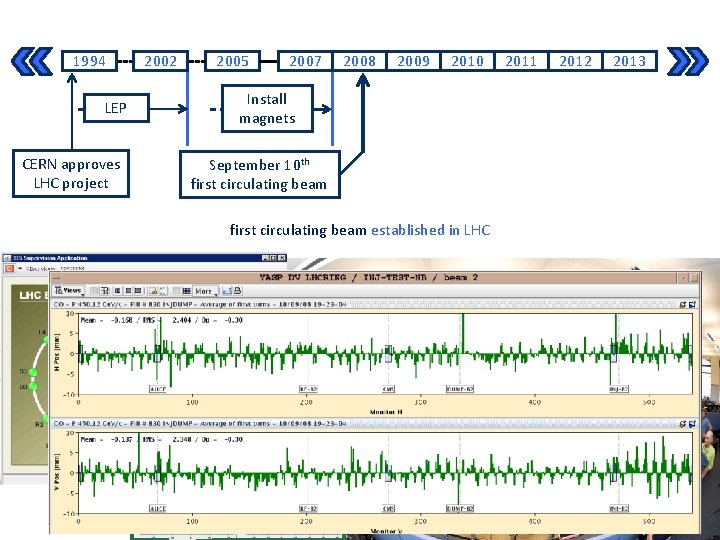Click the Install magnets box

[x=267, y=108]
